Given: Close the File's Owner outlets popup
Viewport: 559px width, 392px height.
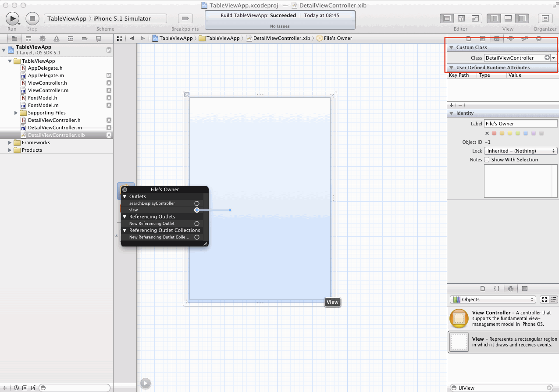Looking at the screenshot, I should point(125,189).
